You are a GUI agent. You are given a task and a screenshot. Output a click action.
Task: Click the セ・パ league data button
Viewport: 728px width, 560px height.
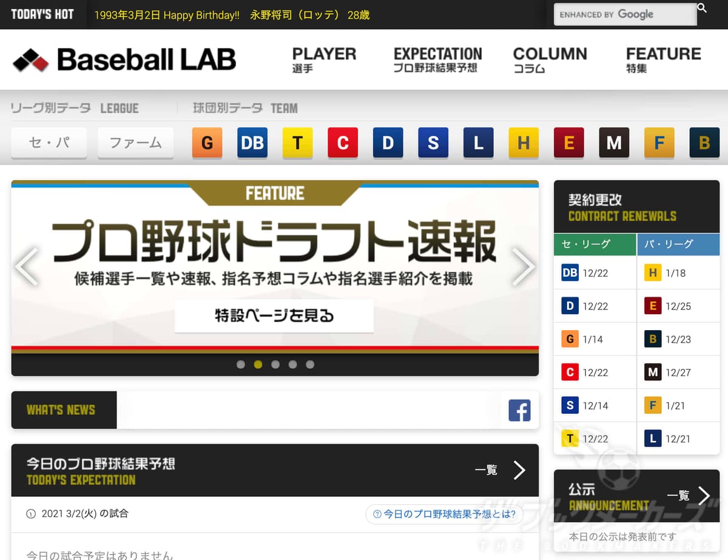pos(49,143)
